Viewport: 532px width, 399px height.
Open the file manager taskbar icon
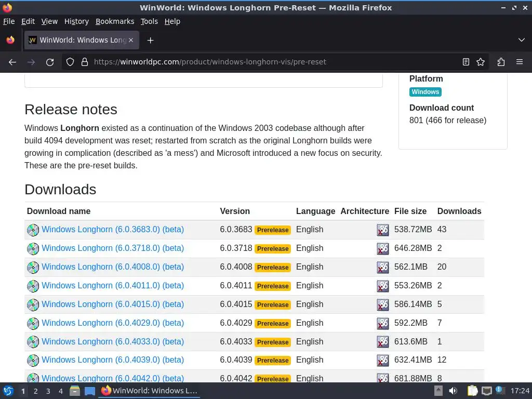coord(75,391)
